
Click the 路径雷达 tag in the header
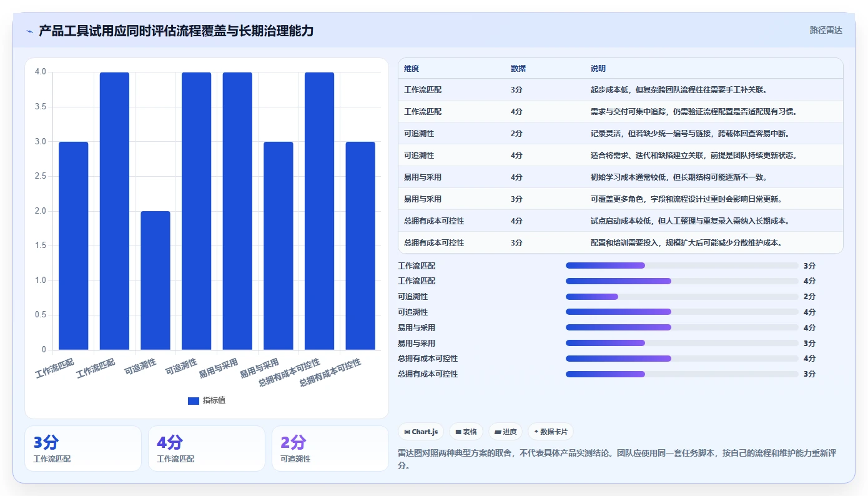tap(826, 30)
